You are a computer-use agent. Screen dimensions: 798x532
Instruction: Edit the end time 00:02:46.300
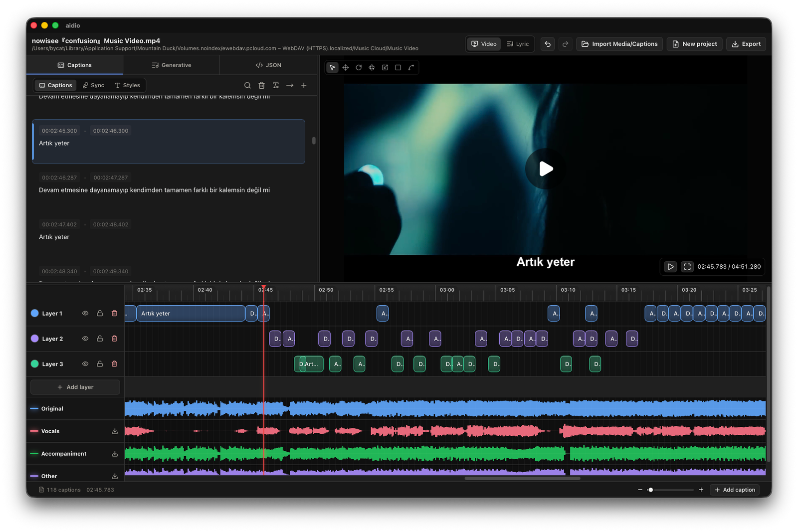pos(111,131)
